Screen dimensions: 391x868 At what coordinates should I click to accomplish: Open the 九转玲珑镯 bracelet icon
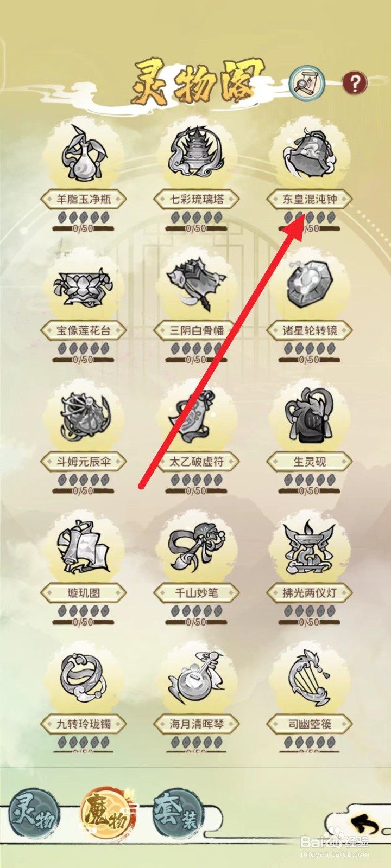tap(83, 679)
